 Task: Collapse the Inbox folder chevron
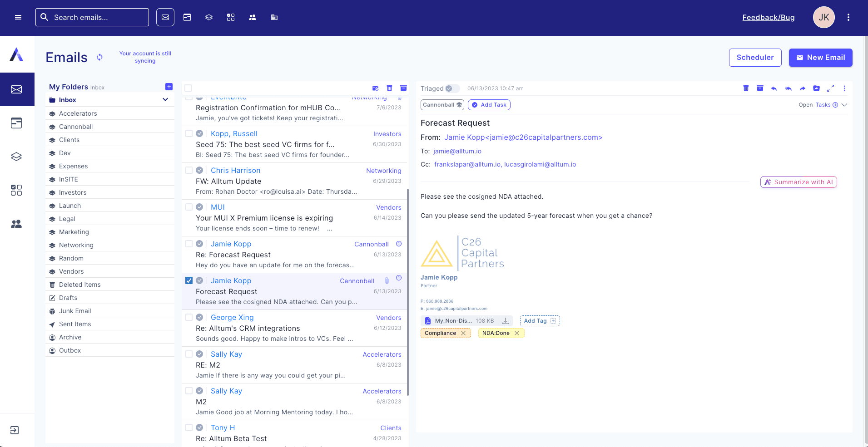[x=165, y=100]
